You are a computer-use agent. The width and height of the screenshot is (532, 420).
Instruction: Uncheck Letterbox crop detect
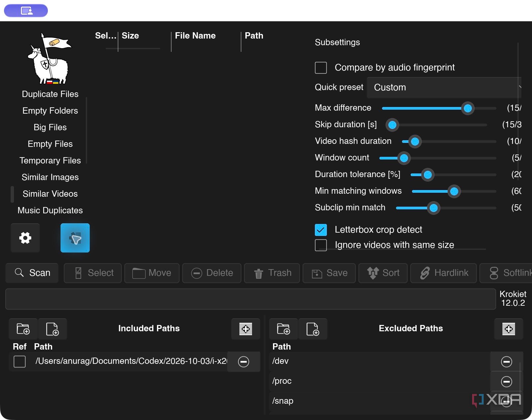coord(321,230)
